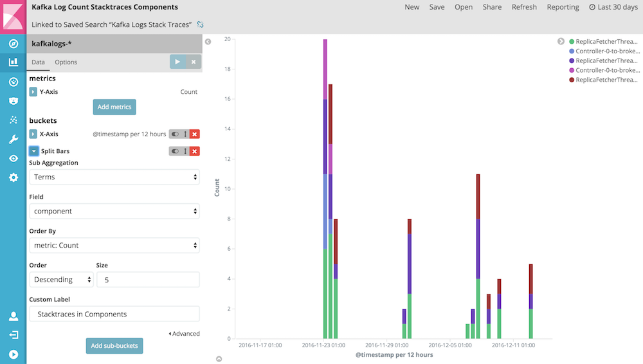Screen dimensions: 643x364
Task: Open the Kibana logo home
Action: (x=13, y=17)
